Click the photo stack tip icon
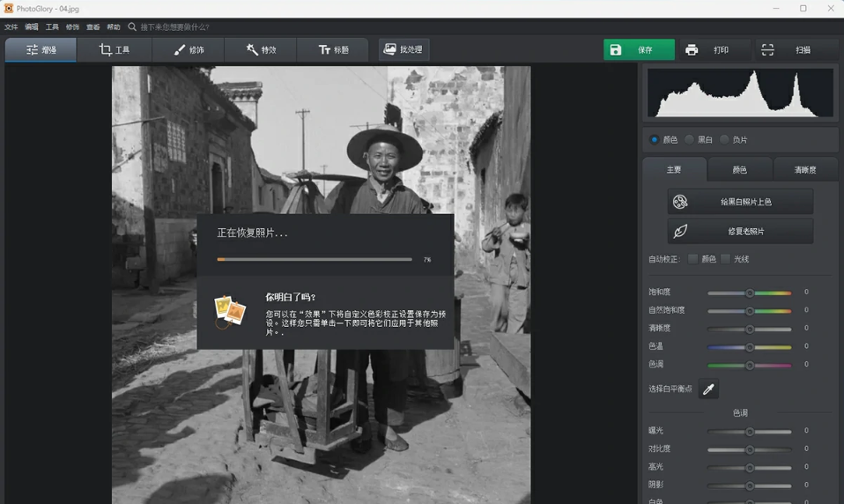 (230, 311)
